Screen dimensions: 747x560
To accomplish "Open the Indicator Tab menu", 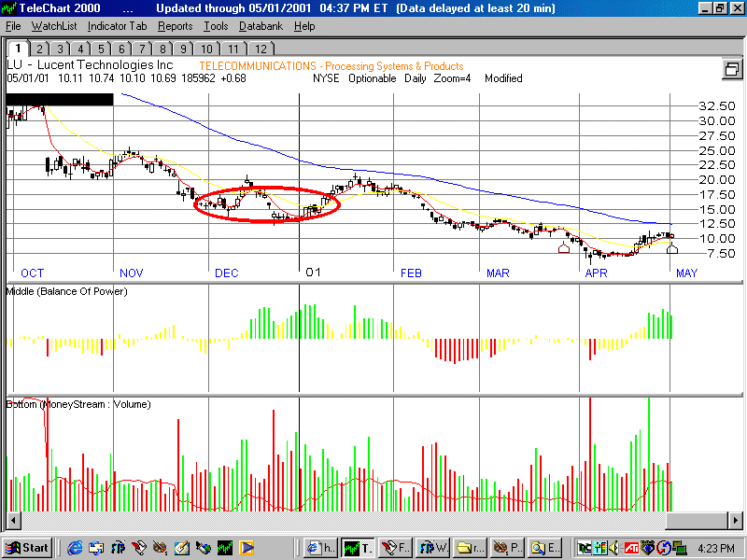I will pos(118,26).
